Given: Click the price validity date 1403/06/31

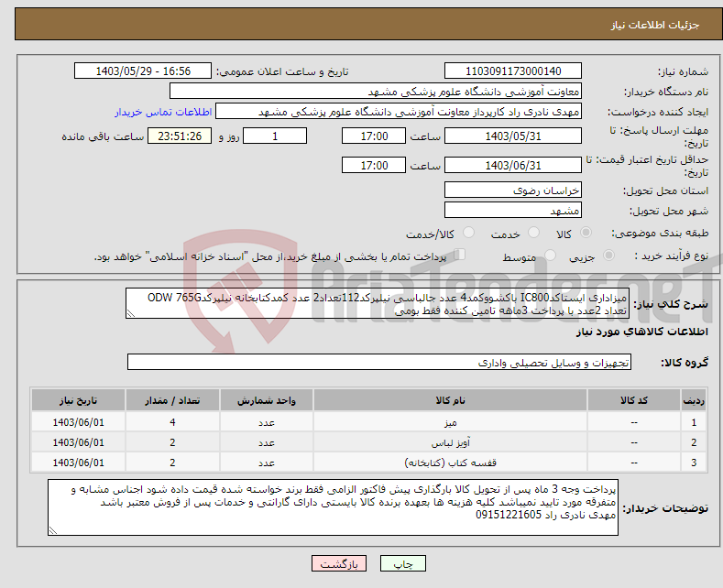Looking at the screenshot, I should point(513,165).
